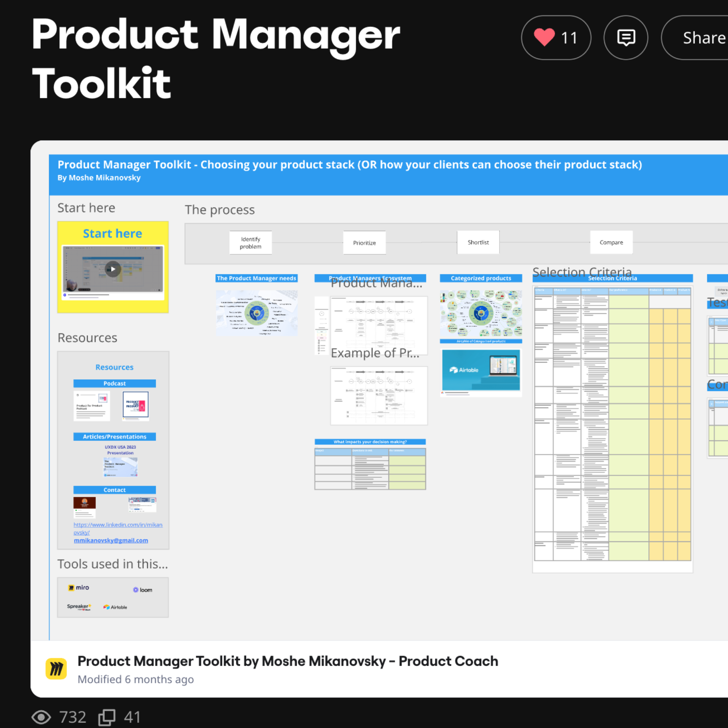This screenshot has height=728, width=728.
Task: Click the miro logo in Tools used
Action: pos(79,587)
